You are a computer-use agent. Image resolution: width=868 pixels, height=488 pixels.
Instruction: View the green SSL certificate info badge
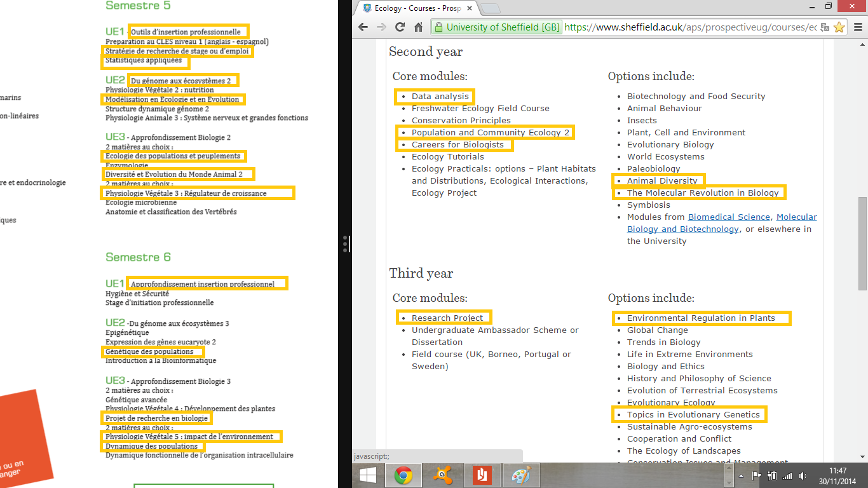[496, 27]
